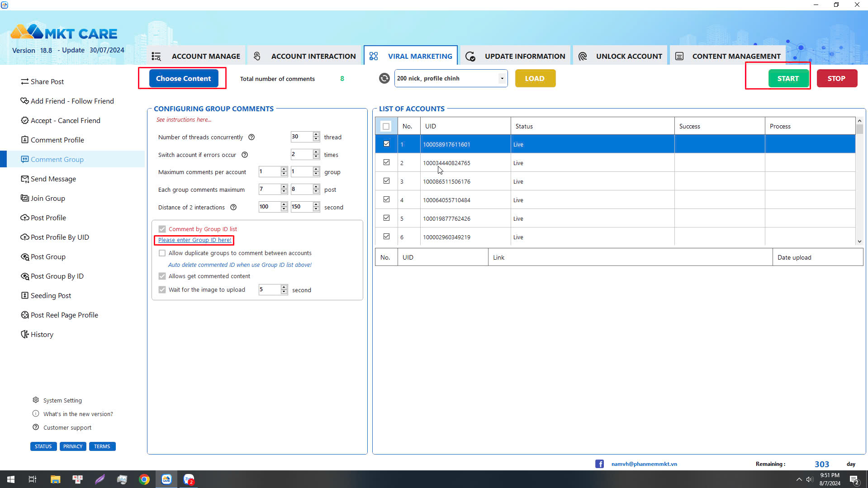Open the UNLOCK ACCOUNT tab

pos(620,56)
